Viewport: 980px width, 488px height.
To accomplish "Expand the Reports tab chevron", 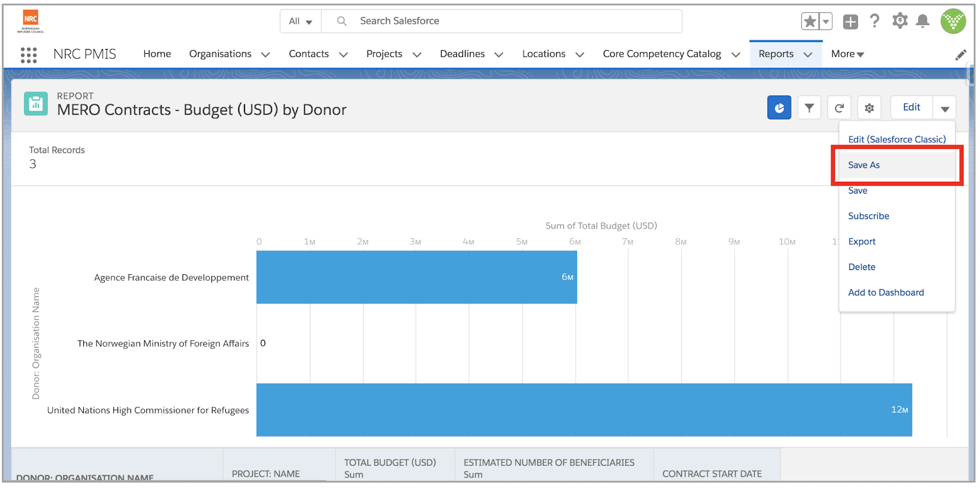I will (808, 54).
